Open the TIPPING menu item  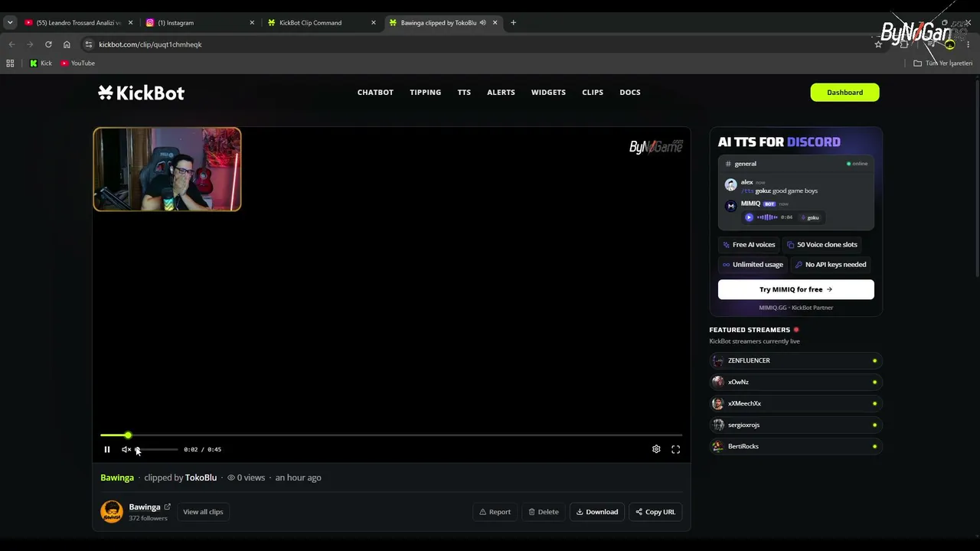[425, 93]
